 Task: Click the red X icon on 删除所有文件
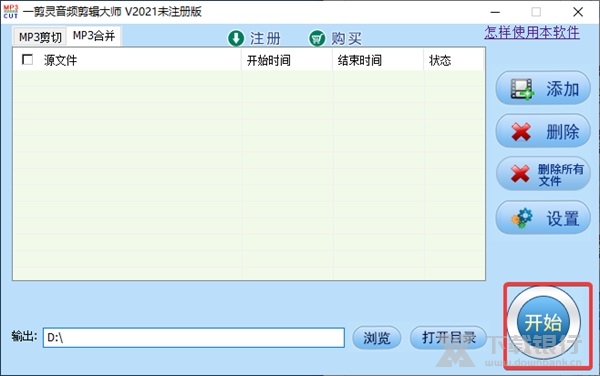tap(520, 174)
